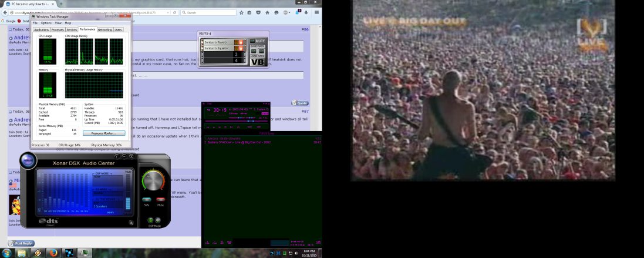
Task: Open the Help menu in Task Manager
Action: [x=68, y=23]
